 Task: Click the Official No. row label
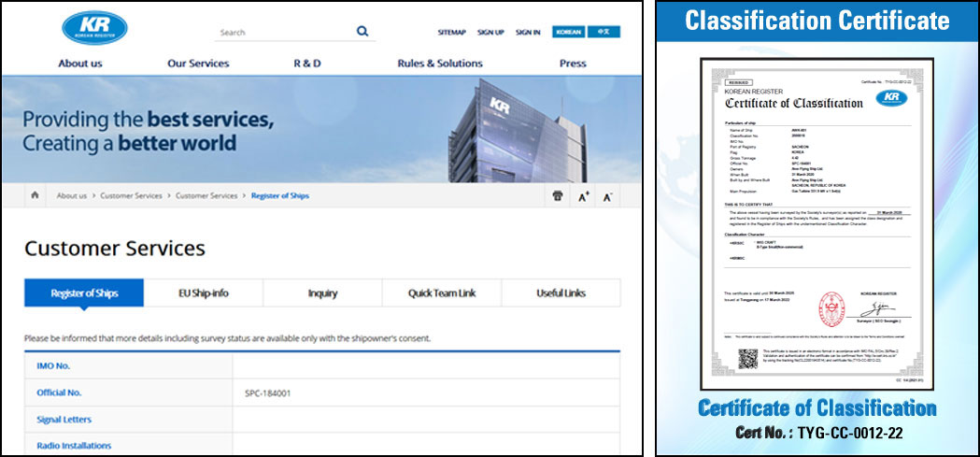tap(60, 393)
